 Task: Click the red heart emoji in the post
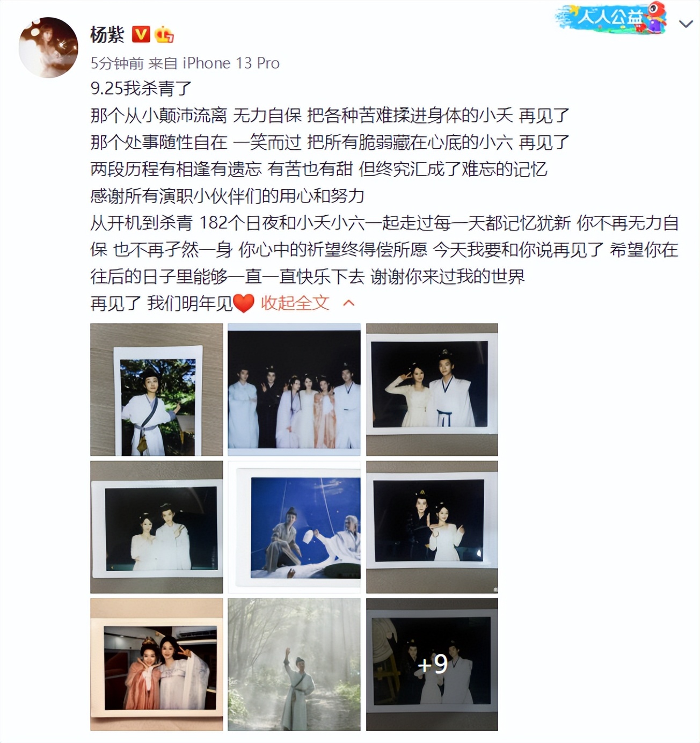(244, 304)
